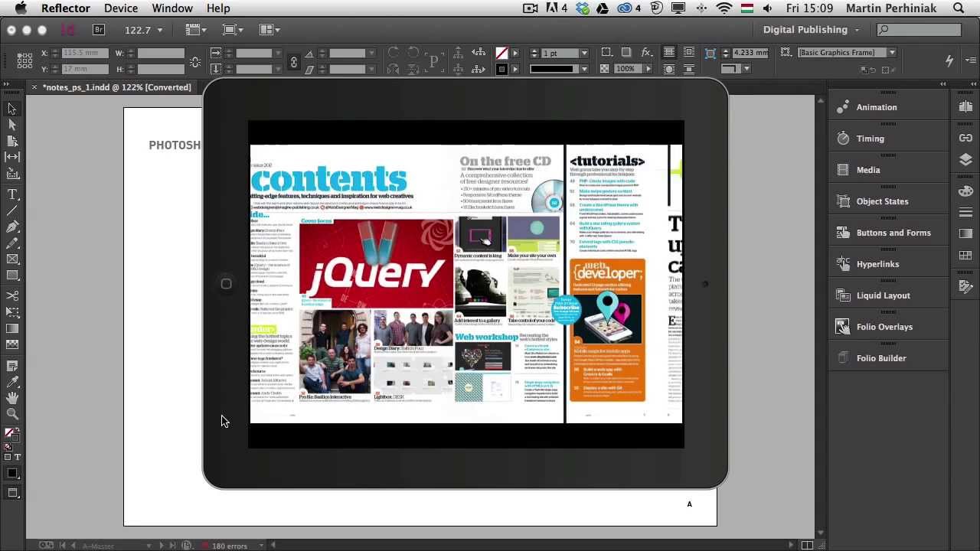Screen dimensions: 980x551
Task: Click the fill and stroke swatch in toolbox
Action: pyautogui.click(x=11, y=436)
